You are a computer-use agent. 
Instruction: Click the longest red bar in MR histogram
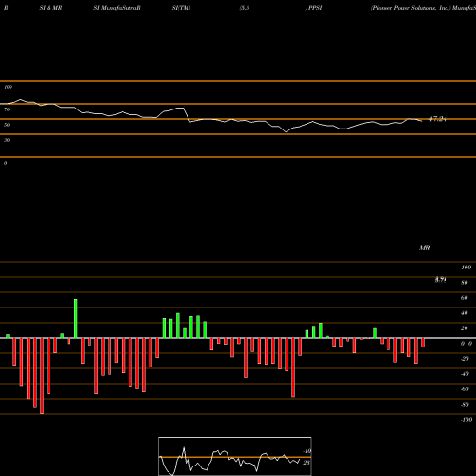(42, 376)
